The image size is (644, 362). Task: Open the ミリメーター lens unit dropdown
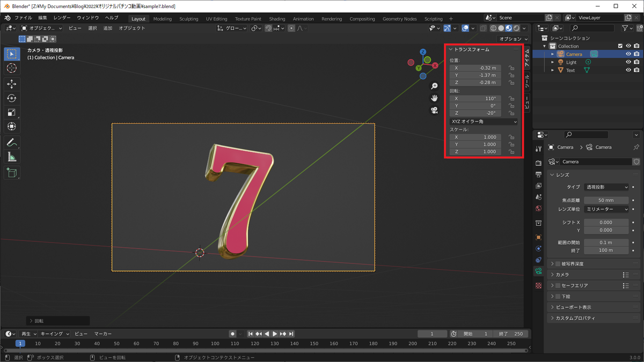pyautogui.click(x=606, y=209)
